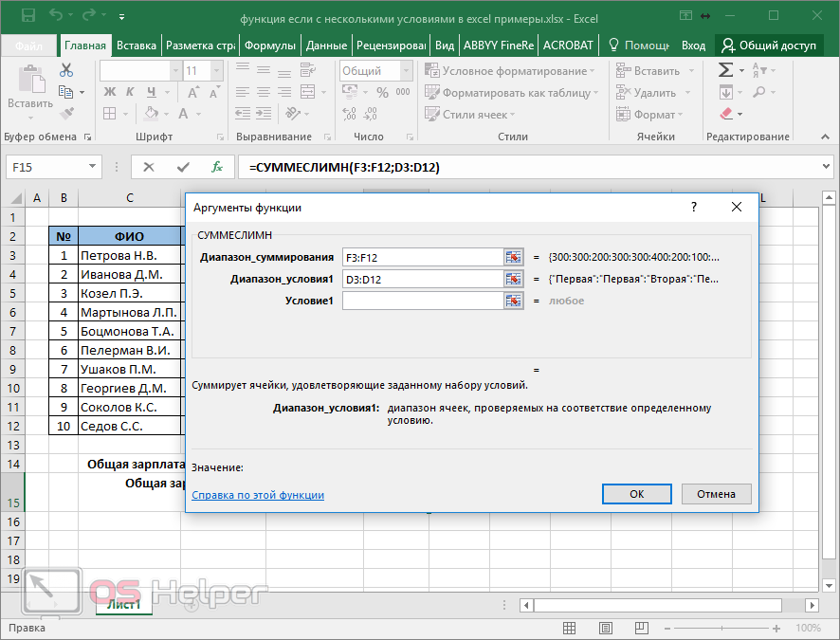This screenshot has height=640, width=840.
Task: Expand the formula bar with chevron
Action: pos(825,167)
